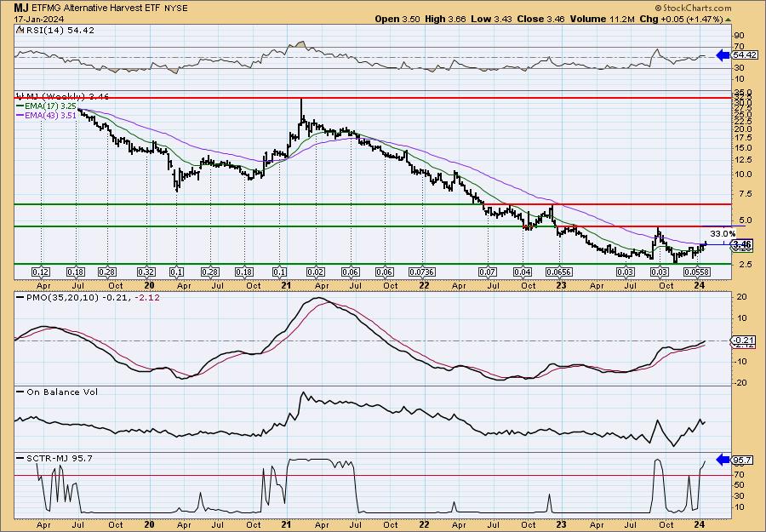Click year 23 label below price chart
Image resolution: width=766 pixels, height=532 pixels.
click(x=562, y=286)
